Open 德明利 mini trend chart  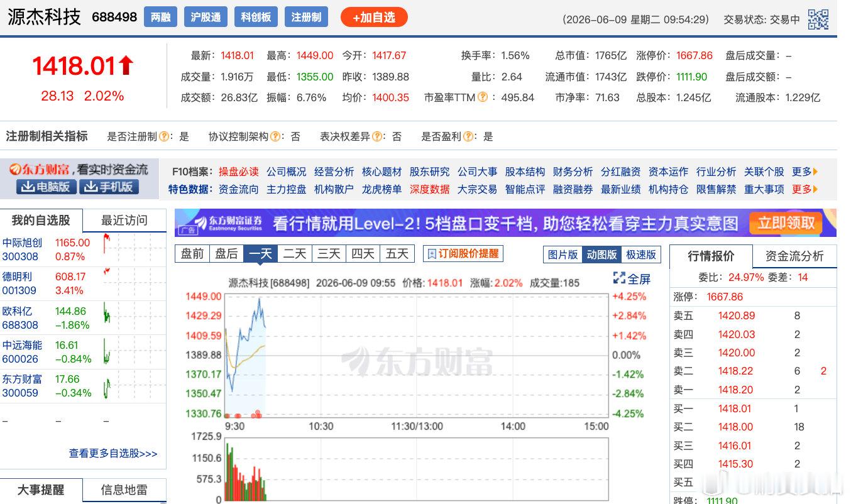point(129,283)
